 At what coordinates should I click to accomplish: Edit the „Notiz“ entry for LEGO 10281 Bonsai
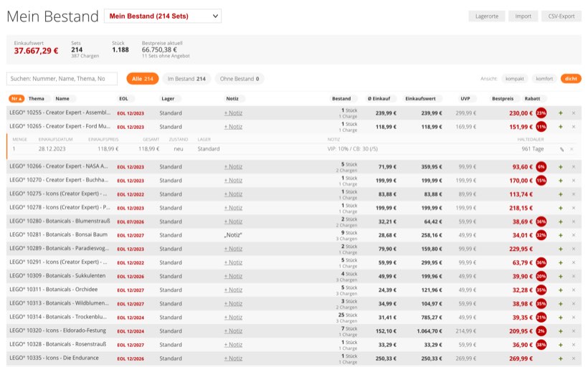[x=233, y=235]
